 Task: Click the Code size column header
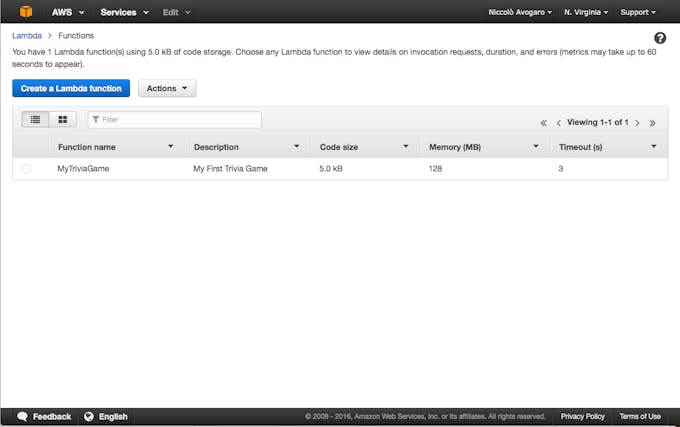[x=339, y=147]
